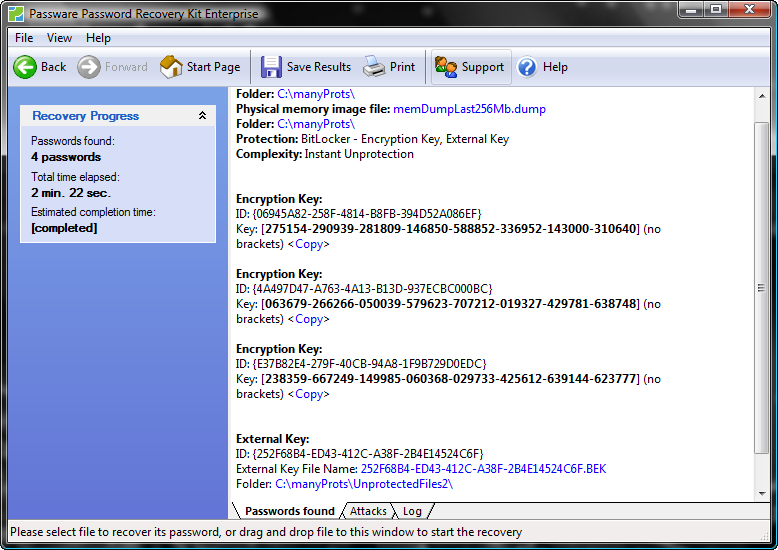
Task: Select the External Key ID {252F68B4-ED43-412C-A38F-2B4E14524C6F}
Action: click(368, 454)
